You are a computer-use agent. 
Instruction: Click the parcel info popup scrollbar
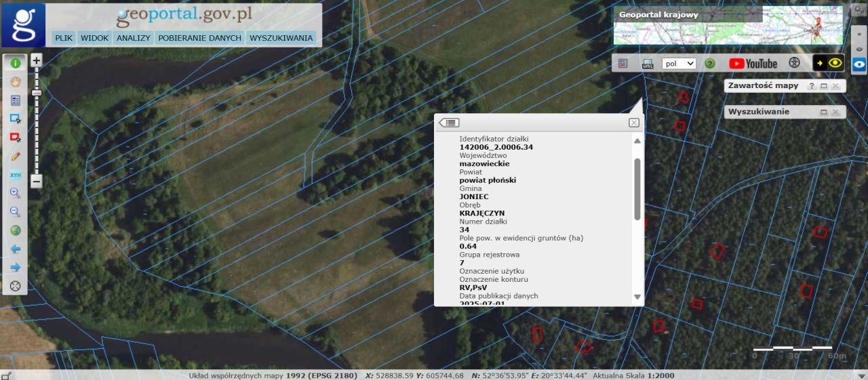point(637,189)
